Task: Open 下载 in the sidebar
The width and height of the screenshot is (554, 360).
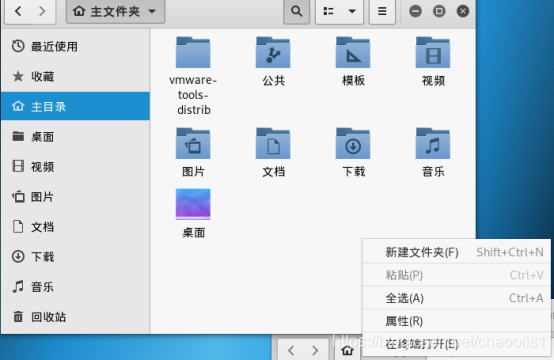Action: (75, 256)
